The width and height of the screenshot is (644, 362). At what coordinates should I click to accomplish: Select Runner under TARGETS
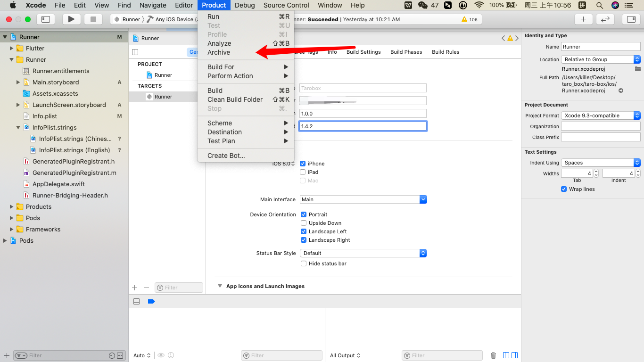163,97
